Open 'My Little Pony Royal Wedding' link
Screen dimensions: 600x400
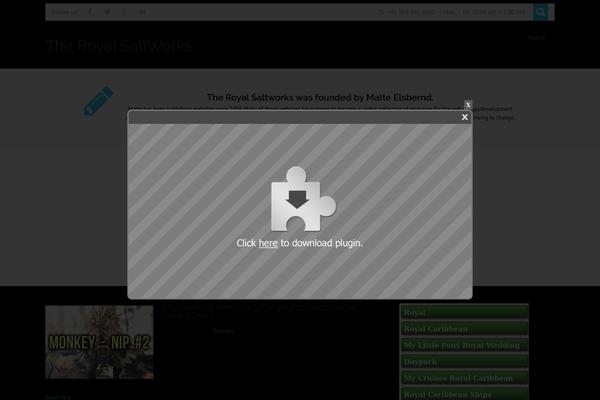click(464, 345)
